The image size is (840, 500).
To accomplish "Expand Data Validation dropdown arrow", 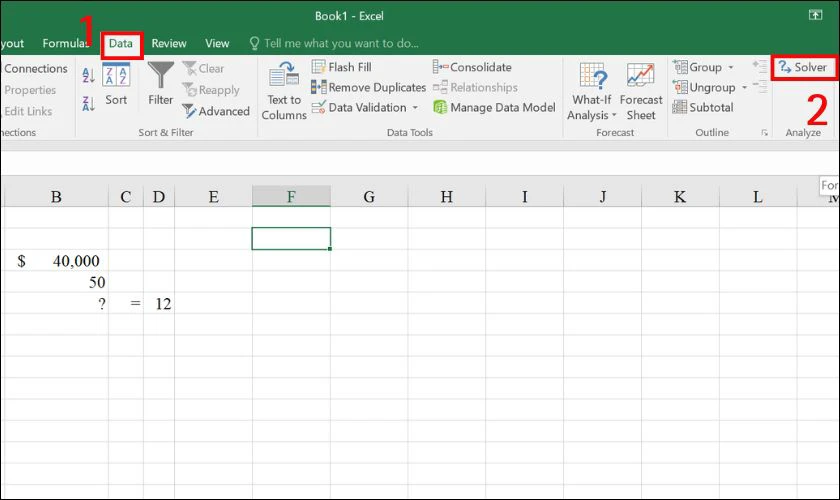I will tap(415, 108).
